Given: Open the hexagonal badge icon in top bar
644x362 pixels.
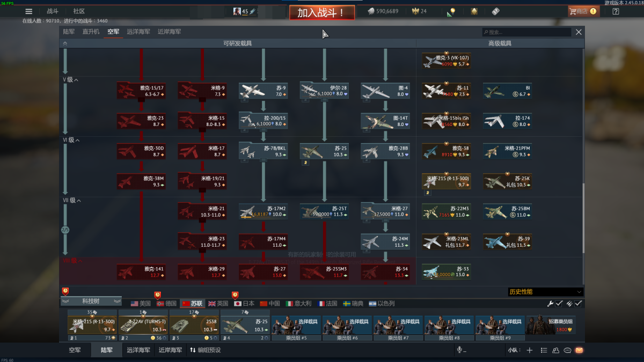Looking at the screenshot, I should click(x=474, y=11).
